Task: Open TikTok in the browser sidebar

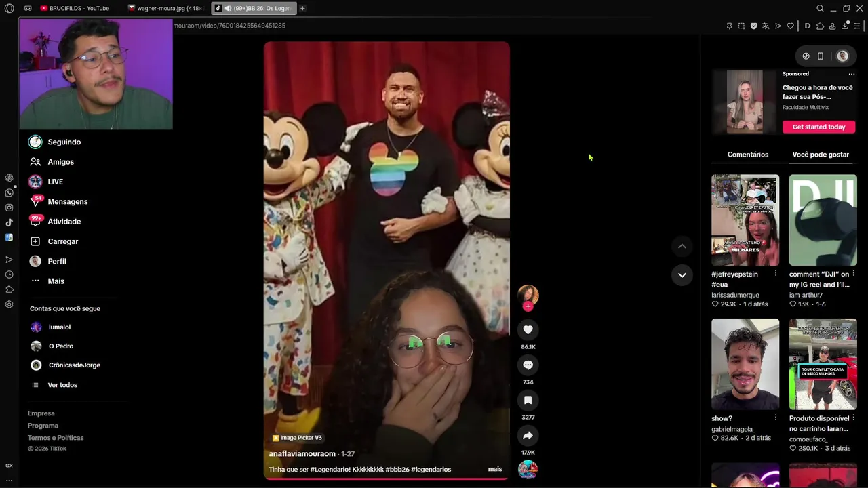Action: pos(9,222)
